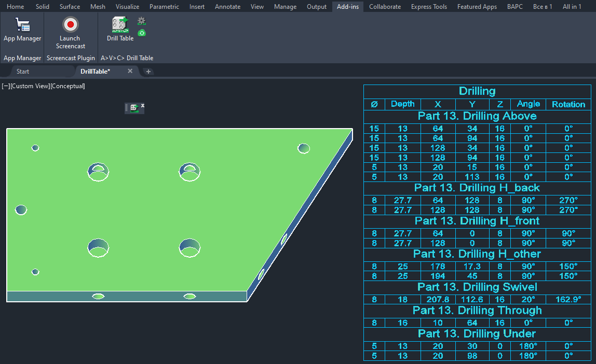Screen dimensions: 596x364
Task: Close the DrillTable* drawing tab
Action: pos(130,71)
